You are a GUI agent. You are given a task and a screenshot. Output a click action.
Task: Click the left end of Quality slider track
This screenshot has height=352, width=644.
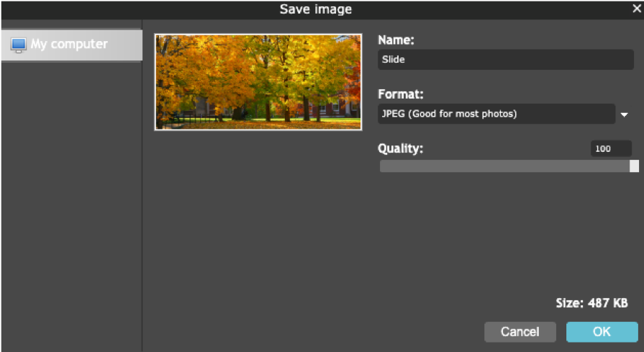[x=384, y=166]
